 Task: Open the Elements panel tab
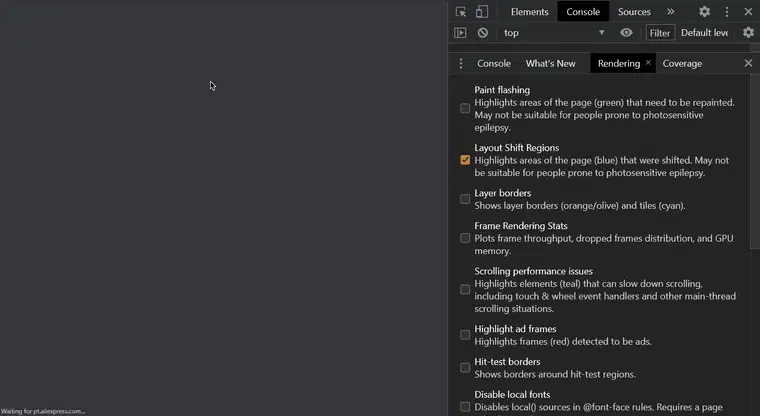(529, 12)
